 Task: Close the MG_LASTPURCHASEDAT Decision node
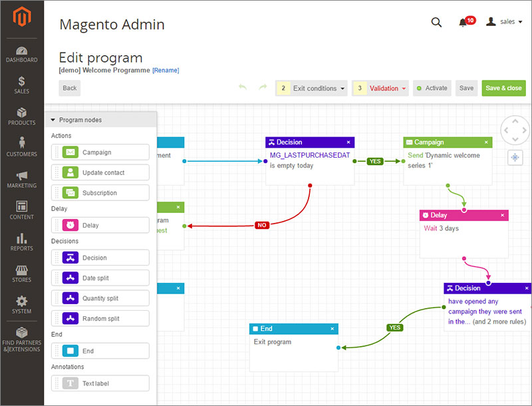click(x=348, y=142)
